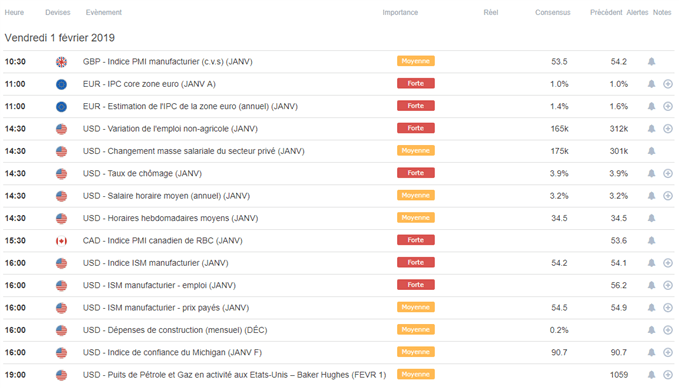Toggle alert bell for Variation de l'emploi non-agricole
This screenshot has height=388, width=679.
(651, 129)
